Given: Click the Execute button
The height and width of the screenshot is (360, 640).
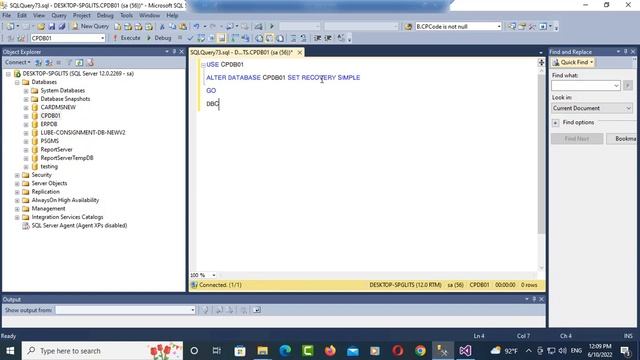Looking at the screenshot, I should pyautogui.click(x=127, y=38).
